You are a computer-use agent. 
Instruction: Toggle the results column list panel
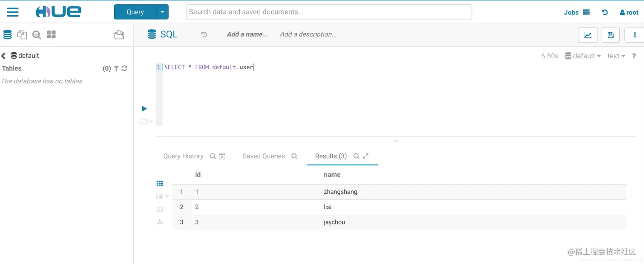click(160, 209)
